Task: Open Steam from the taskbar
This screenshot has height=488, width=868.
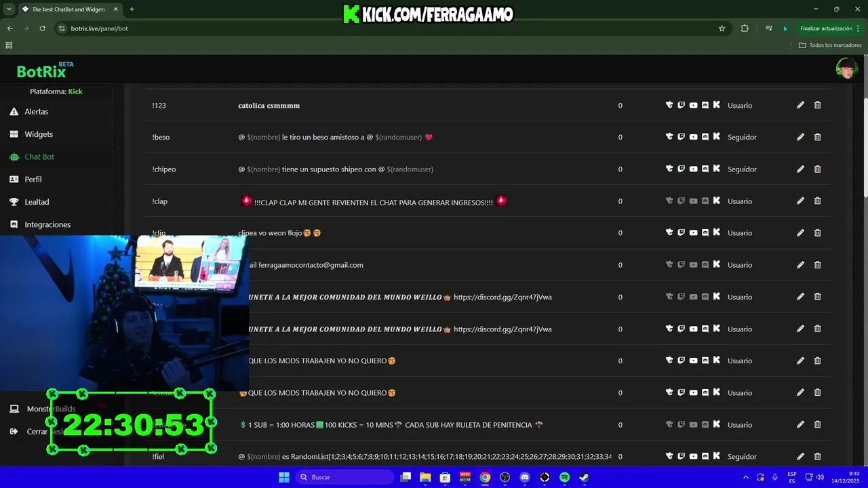Action: pyautogui.click(x=584, y=477)
